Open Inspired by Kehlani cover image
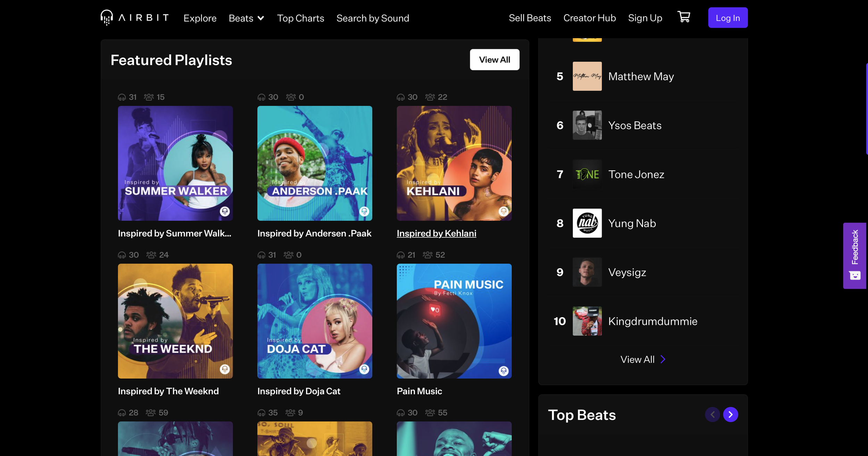Viewport: 868px width, 456px height. [x=454, y=163]
